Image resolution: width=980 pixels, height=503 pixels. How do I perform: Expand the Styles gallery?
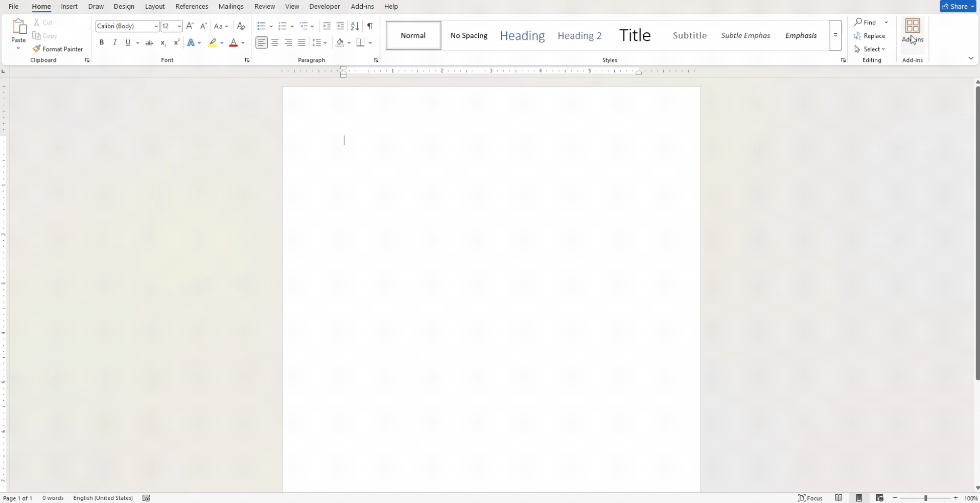[835, 35]
